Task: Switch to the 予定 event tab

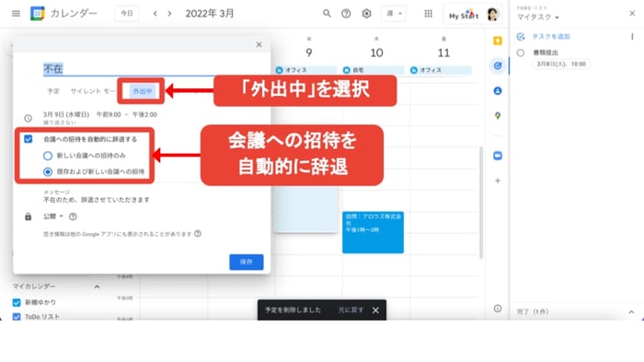Action: click(x=53, y=91)
